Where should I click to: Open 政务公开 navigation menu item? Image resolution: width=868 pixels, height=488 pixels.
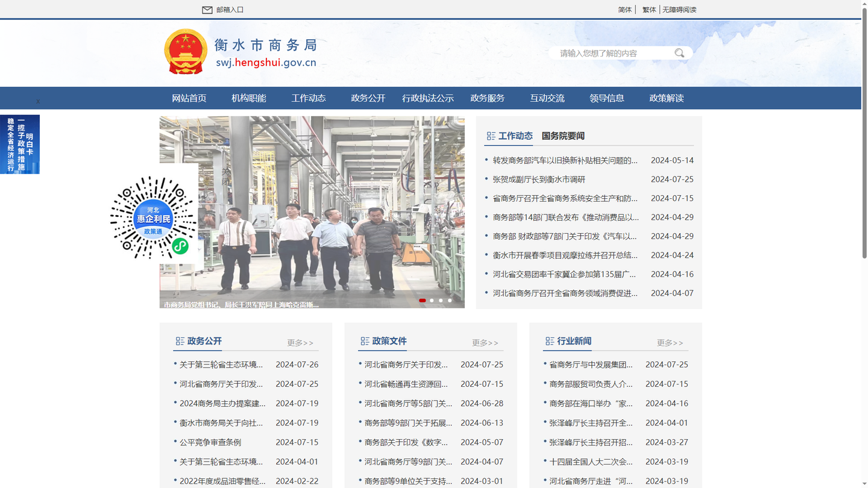point(368,98)
